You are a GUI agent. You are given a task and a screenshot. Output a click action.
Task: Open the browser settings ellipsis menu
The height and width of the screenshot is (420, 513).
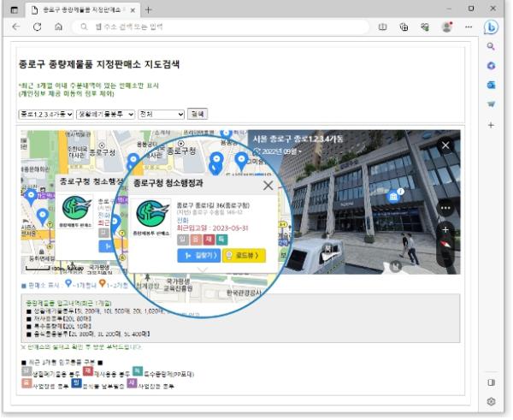[x=468, y=27]
